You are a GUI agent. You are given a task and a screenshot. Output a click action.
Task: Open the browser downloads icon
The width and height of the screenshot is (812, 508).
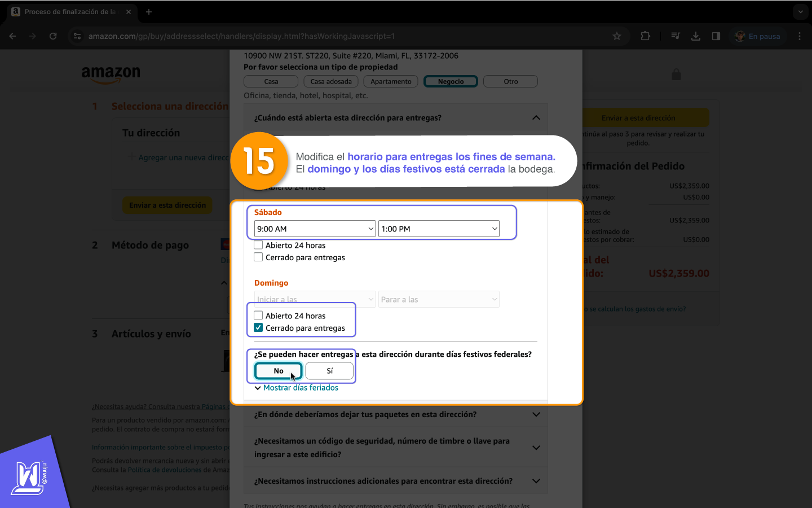[696, 36]
